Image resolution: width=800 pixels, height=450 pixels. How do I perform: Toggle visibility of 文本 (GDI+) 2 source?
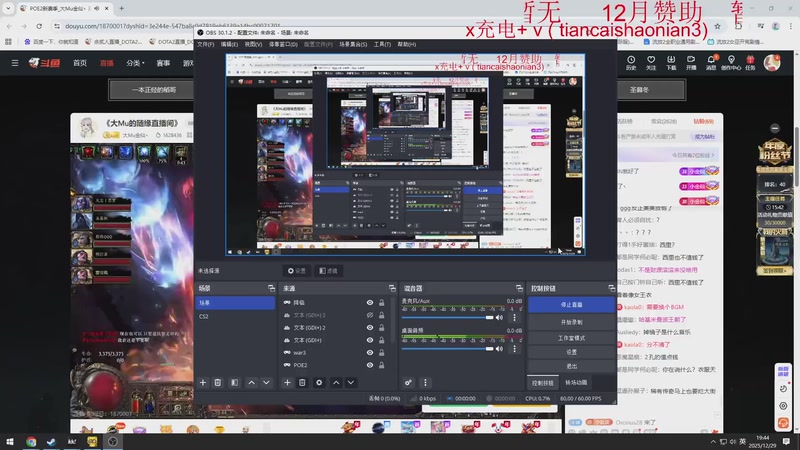point(370,328)
